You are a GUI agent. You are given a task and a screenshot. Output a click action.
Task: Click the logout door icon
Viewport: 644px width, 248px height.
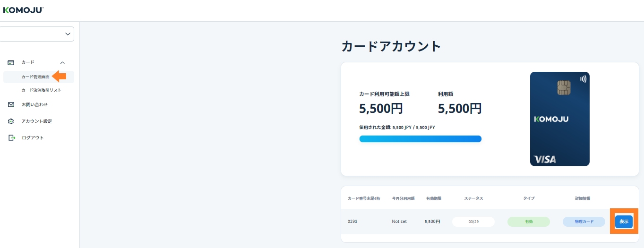[12, 138]
